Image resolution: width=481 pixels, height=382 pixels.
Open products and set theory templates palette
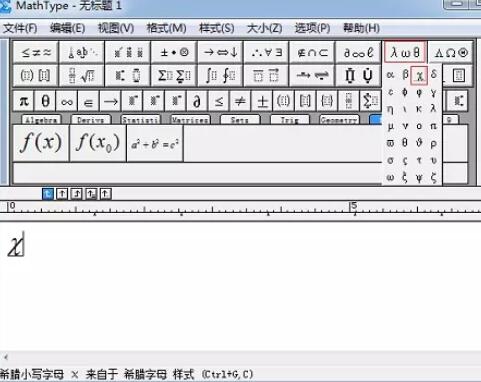(x=358, y=75)
